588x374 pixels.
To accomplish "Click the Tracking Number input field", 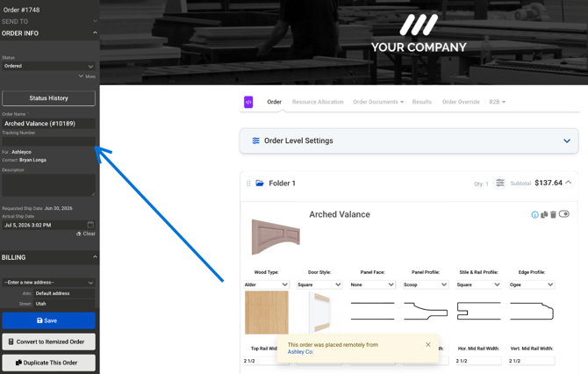I will tap(49, 141).
